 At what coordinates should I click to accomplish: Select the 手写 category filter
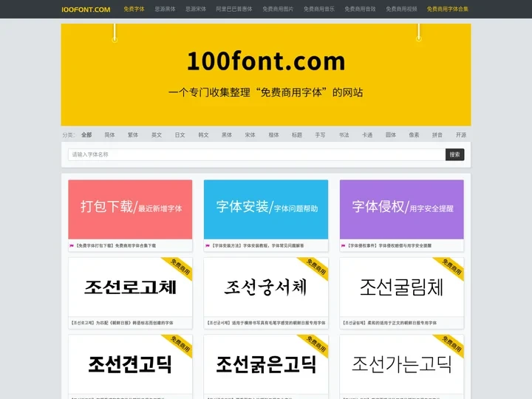[320, 134]
